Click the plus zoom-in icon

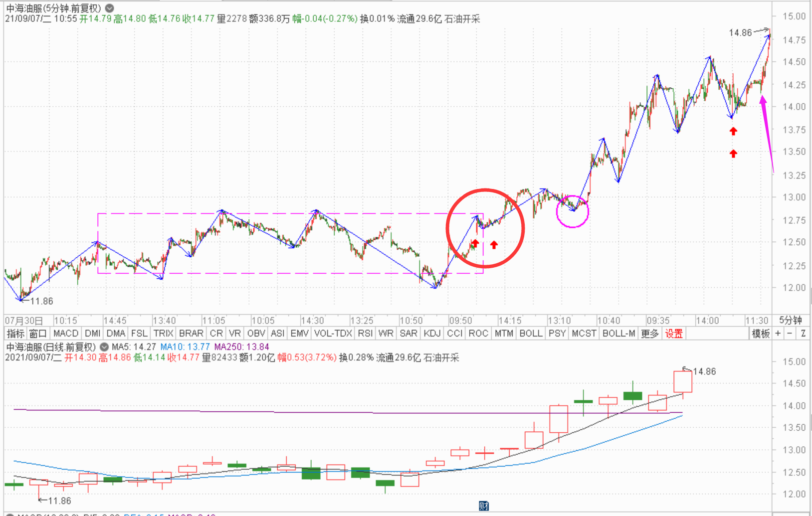pyautogui.click(x=778, y=334)
